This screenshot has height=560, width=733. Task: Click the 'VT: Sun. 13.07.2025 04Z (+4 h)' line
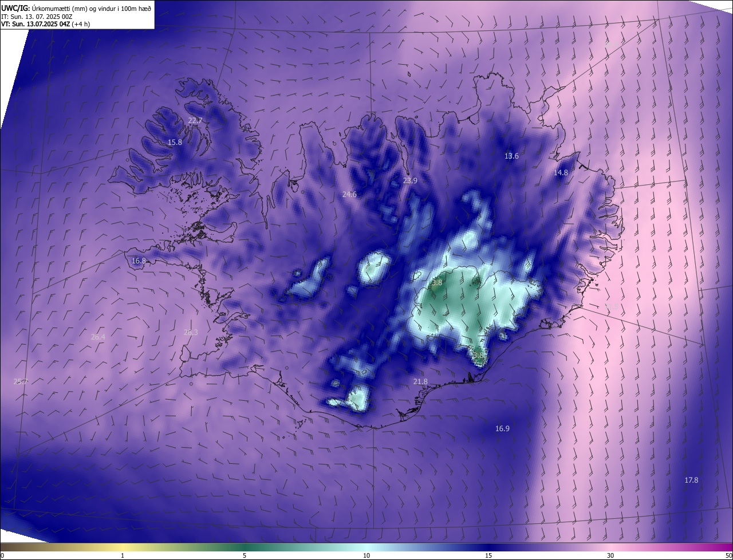pyautogui.click(x=46, y=24)
